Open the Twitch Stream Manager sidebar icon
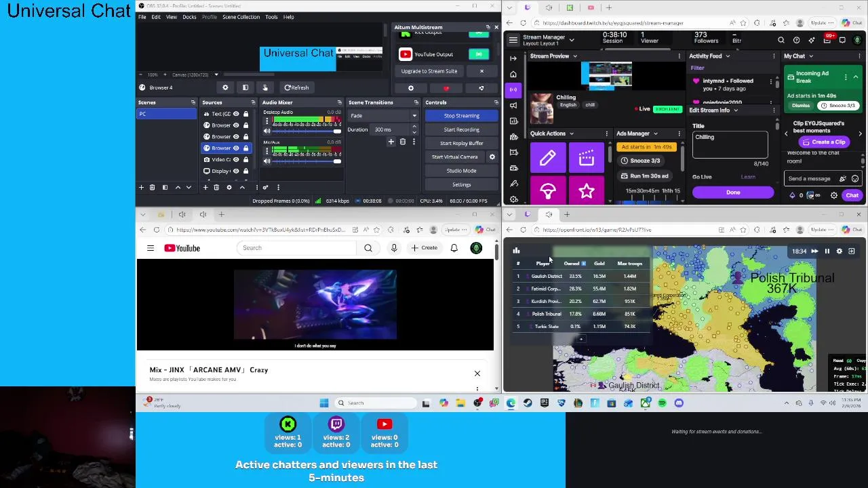 coord(513,89)
